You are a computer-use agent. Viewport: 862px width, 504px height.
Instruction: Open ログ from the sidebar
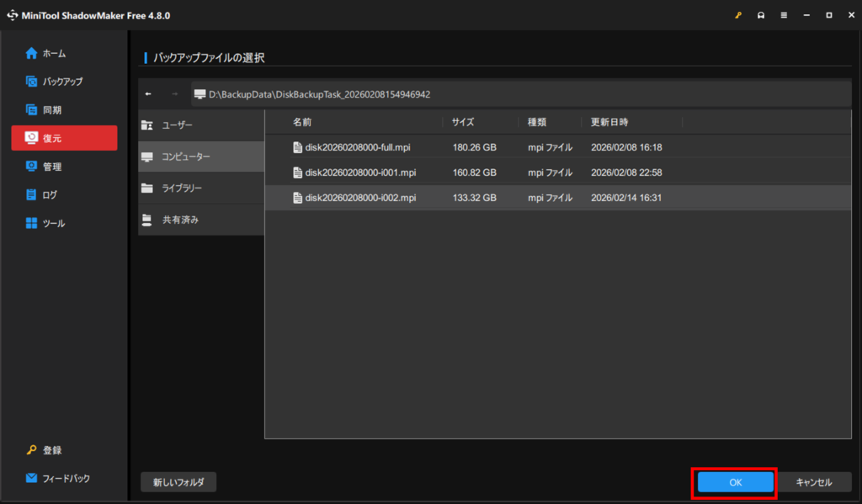(50, 195)
